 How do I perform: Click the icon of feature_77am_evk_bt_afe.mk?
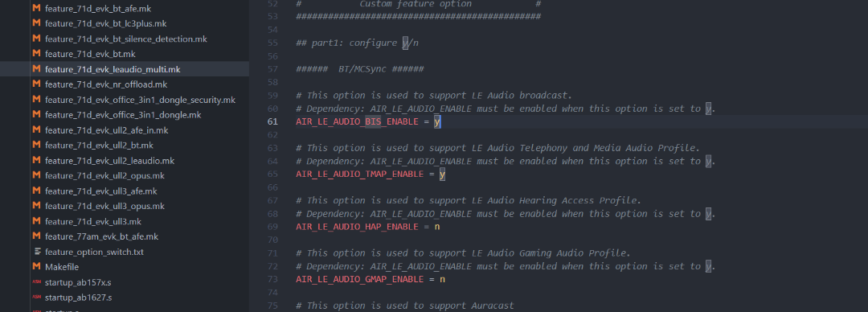click(x=36, y=236)
